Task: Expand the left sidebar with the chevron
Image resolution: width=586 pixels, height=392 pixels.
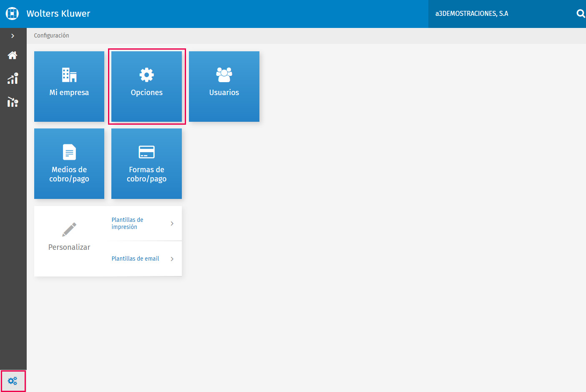Action: pyautogui.click(x=13, y=36)
